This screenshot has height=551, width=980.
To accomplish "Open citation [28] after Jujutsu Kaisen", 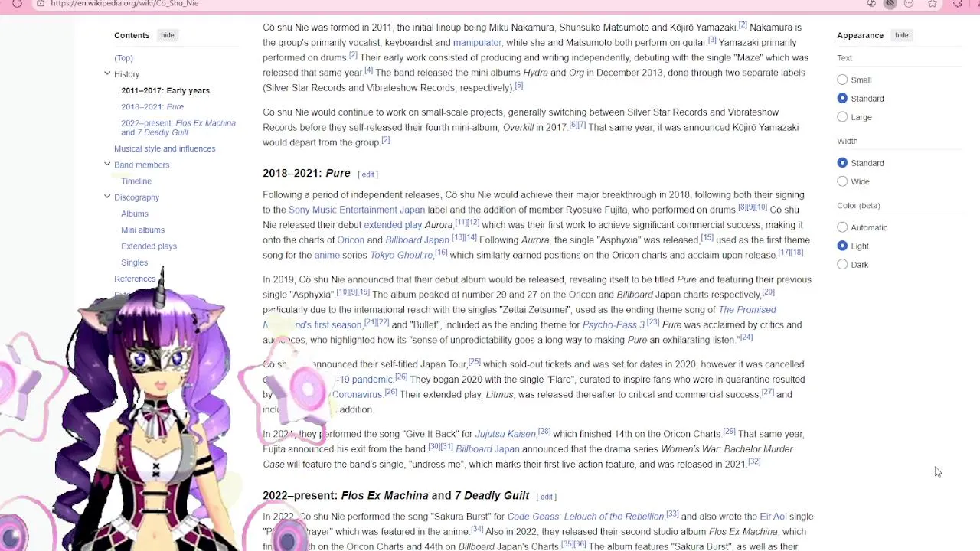I will click(544, 432).
